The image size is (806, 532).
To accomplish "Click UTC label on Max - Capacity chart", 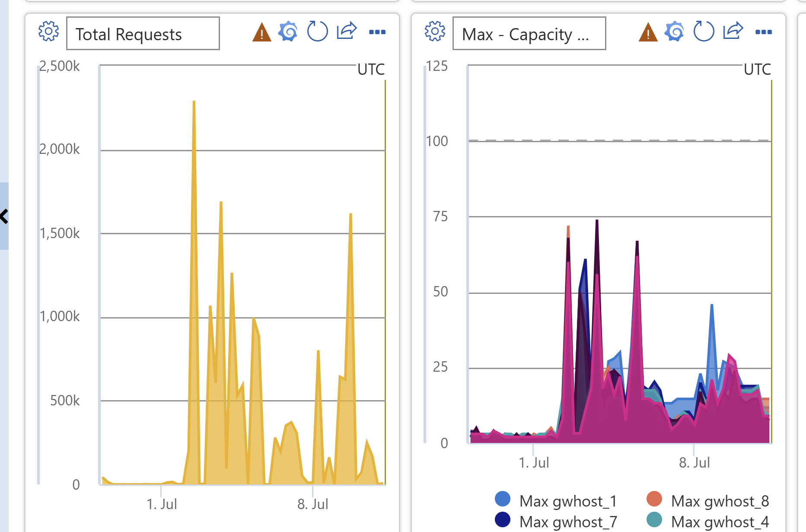I will [x=757, y=70].
